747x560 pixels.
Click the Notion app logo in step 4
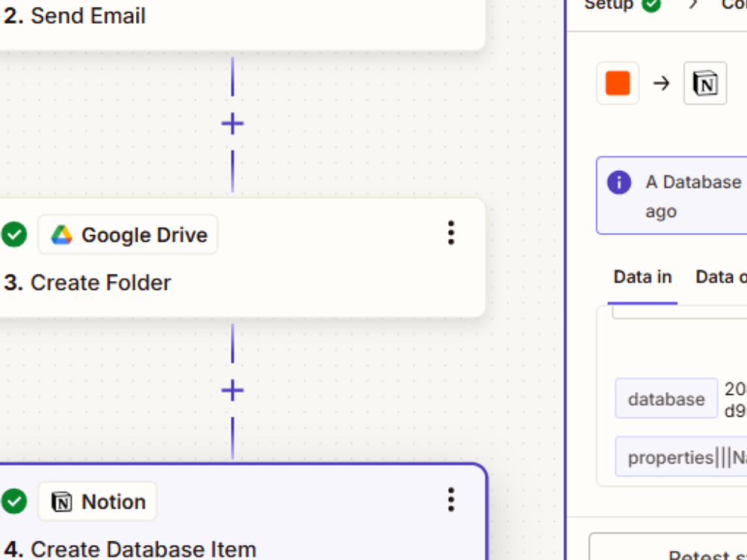[x=62, y=502]
